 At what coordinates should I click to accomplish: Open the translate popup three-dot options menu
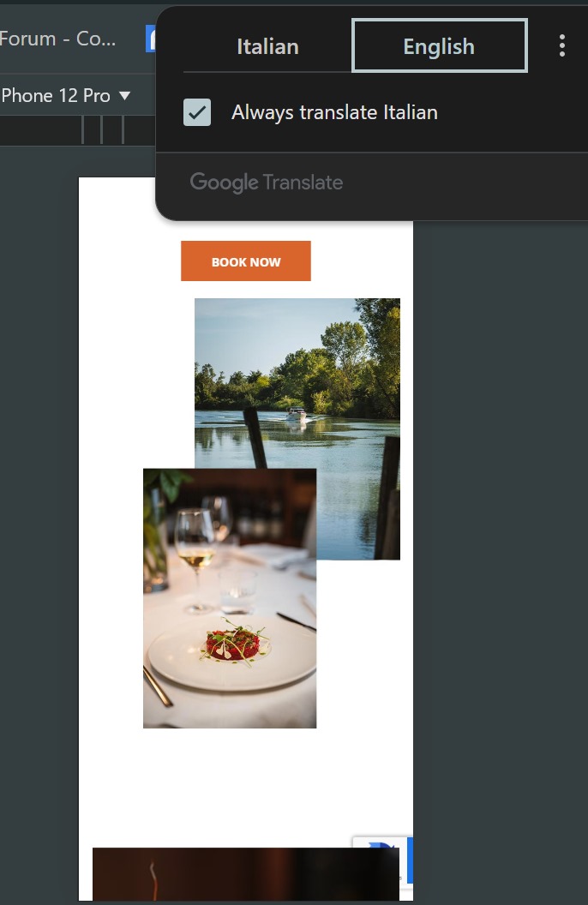[x=561, y=45]
